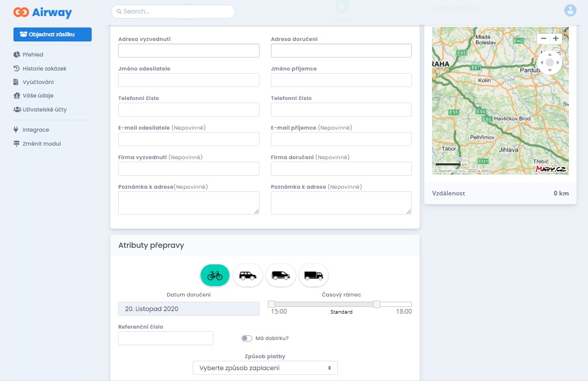This screenshot has height=381, width=588.
Task: Zoom in on the map
Action: 556,38
